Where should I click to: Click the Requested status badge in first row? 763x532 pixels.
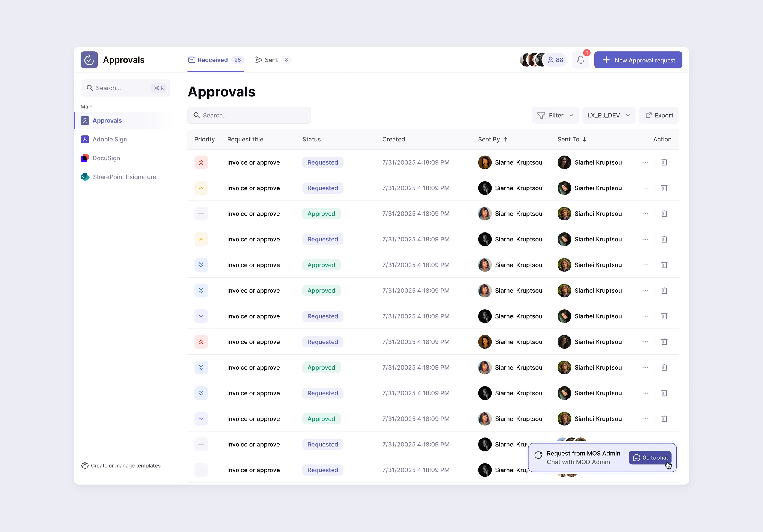[x=322, y=162]
